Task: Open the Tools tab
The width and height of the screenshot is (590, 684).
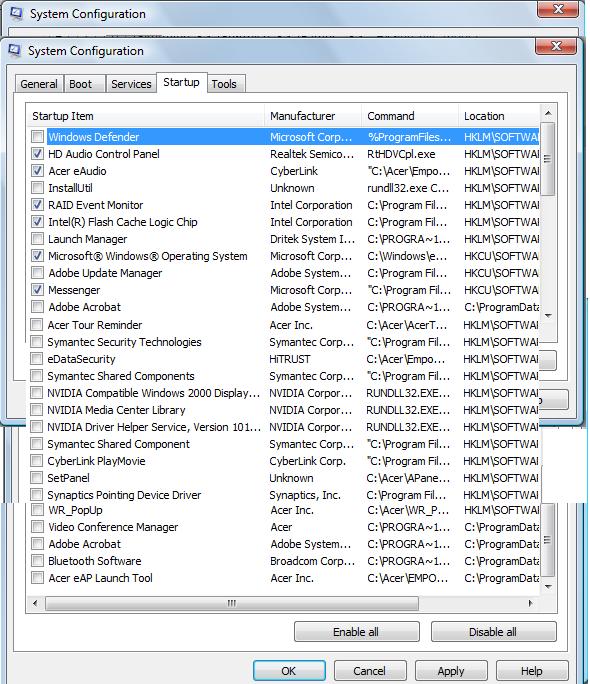Action: pos(224,84)
